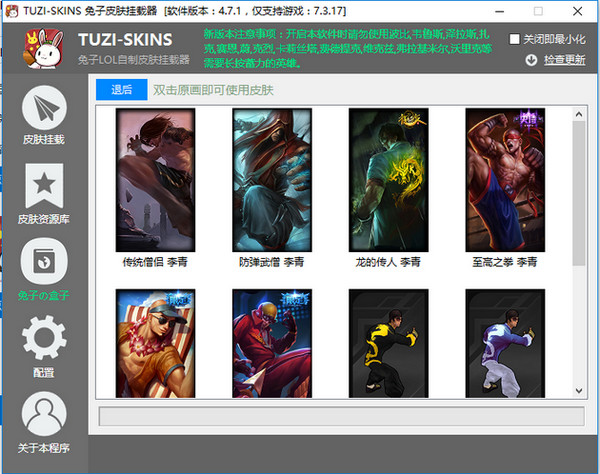Select the 龙的传人 李青 skin thumbnail
The width and height of the screenshot is (600, 474).
point(388,180)
